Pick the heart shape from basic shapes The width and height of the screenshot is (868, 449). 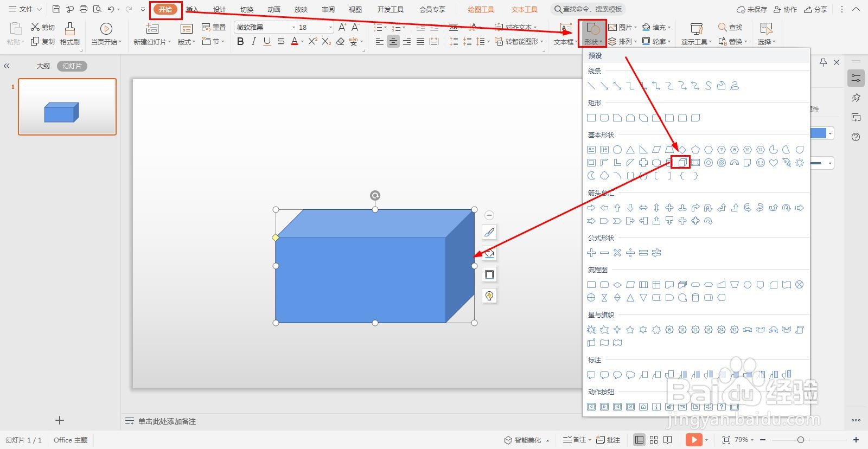774,163
